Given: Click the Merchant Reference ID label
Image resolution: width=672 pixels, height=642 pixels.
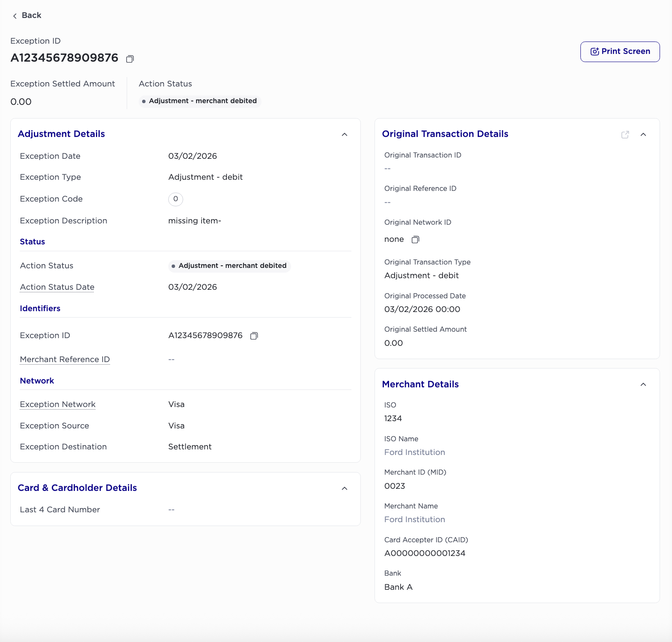Looking at the screenshot, I should 65,360.
